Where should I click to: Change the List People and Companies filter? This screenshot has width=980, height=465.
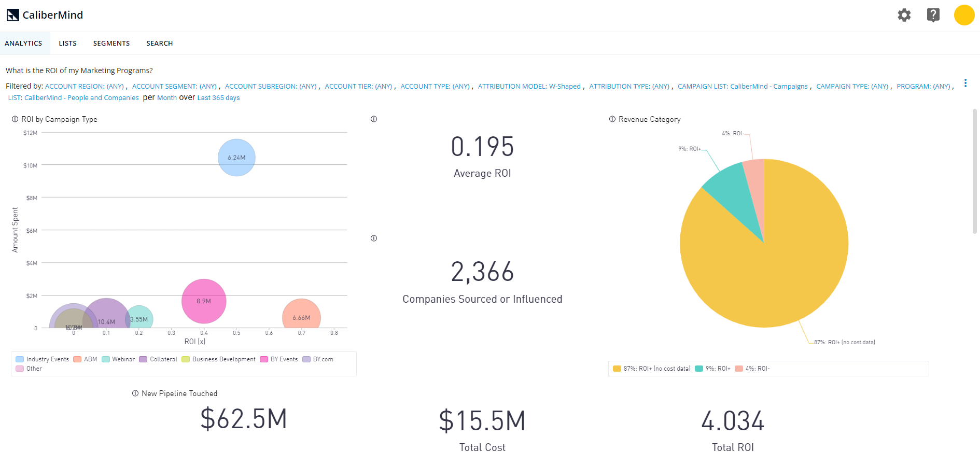click(x=73, y=98)
